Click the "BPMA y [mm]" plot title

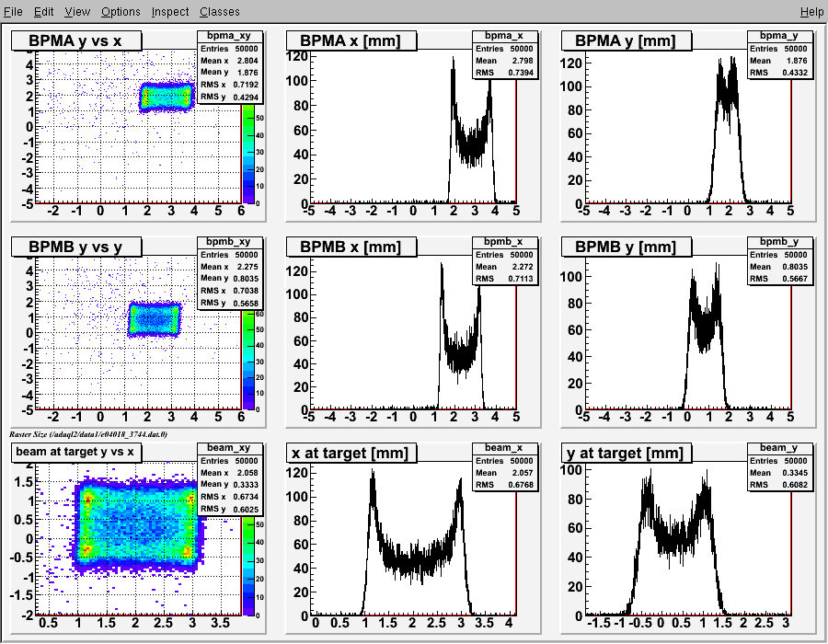tap(627, 40)
